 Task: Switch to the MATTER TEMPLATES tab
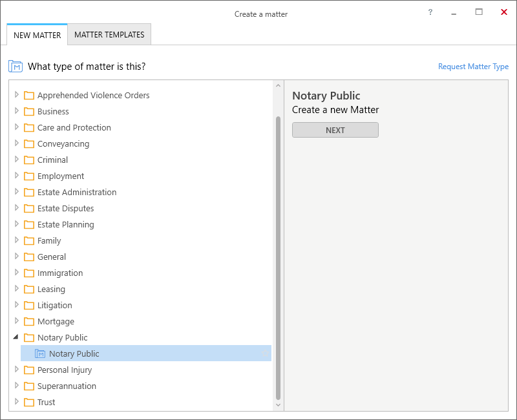(109, 35)
